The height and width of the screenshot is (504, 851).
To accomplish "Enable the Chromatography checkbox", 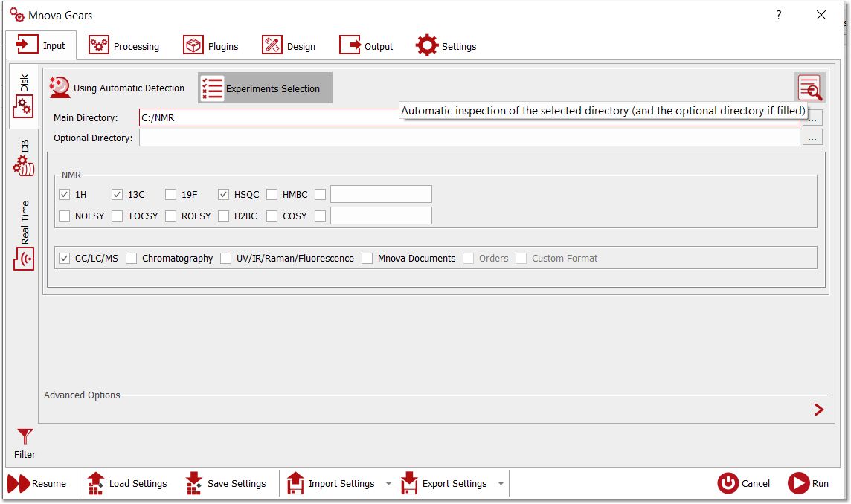I will coord(132,258).
